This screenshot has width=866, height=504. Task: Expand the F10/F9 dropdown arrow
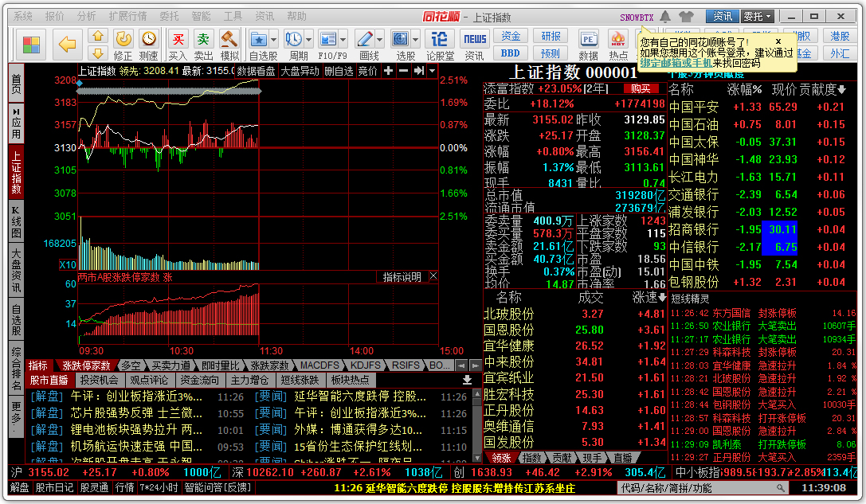tap(343, 40)
